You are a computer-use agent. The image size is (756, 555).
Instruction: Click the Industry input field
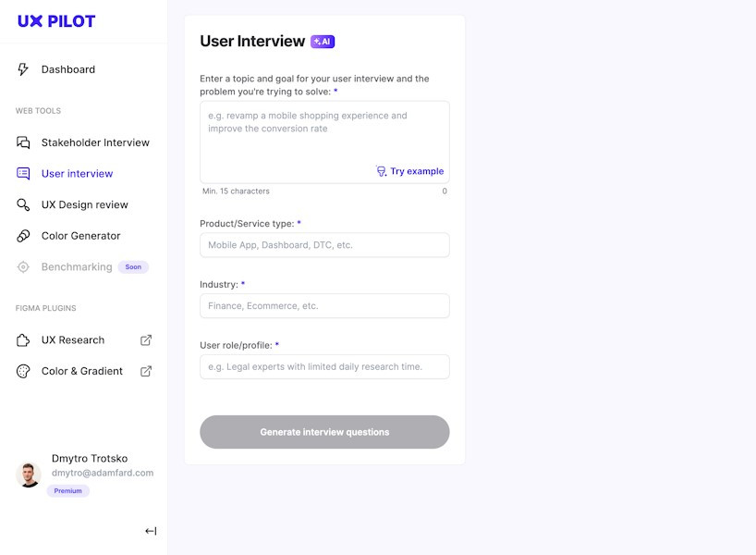coord(324,306)
